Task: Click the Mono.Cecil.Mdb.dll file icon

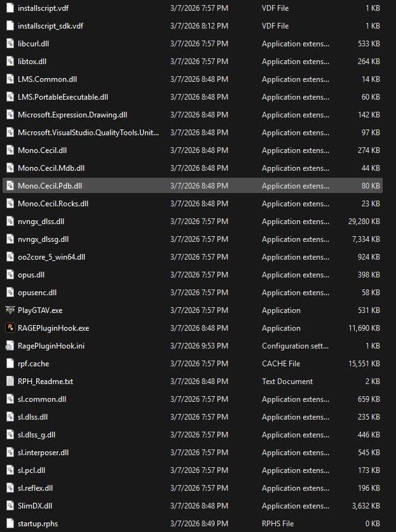Action: 10,168
